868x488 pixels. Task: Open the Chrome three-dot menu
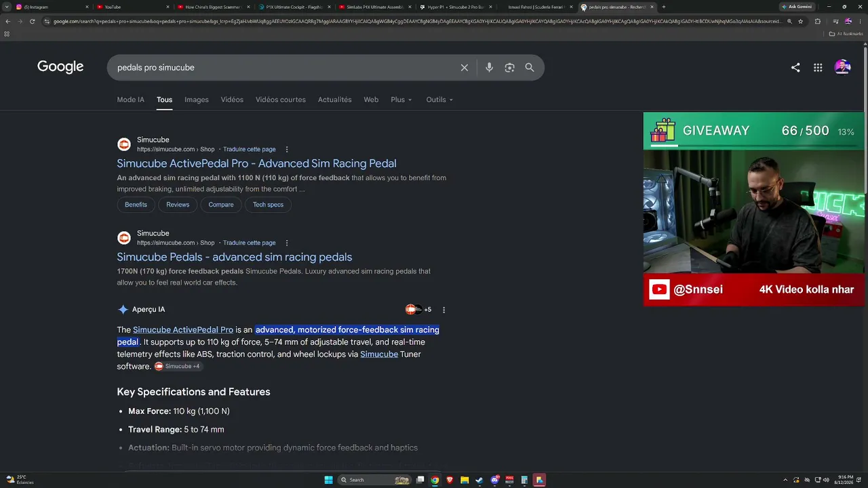pyautogui.click(x=861, y=21)
